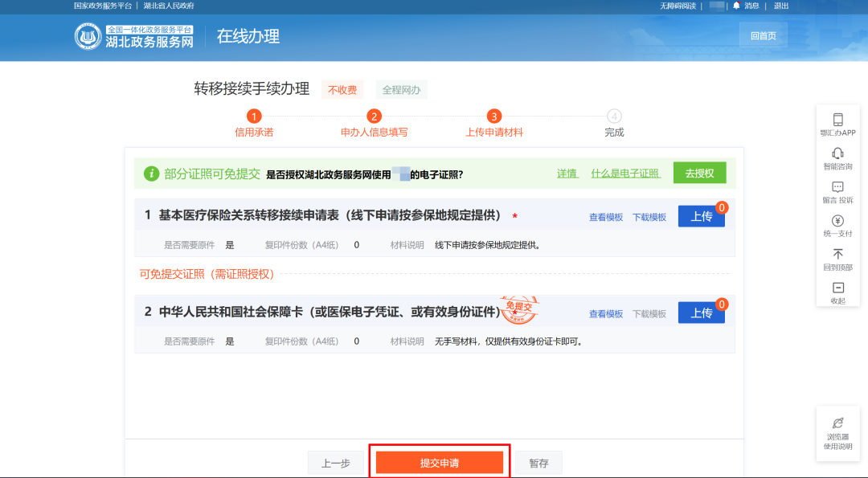Open 智能咨询 headset icon in sidebar

[837, 153]
